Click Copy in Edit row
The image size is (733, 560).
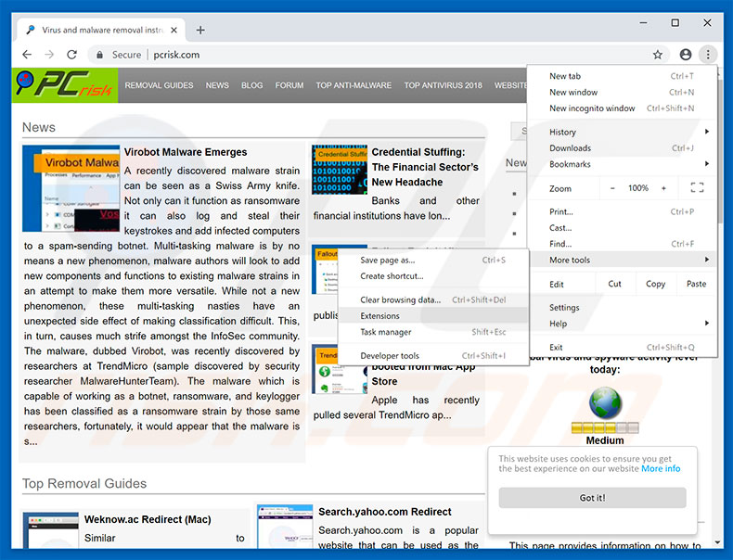click(655, 284)
